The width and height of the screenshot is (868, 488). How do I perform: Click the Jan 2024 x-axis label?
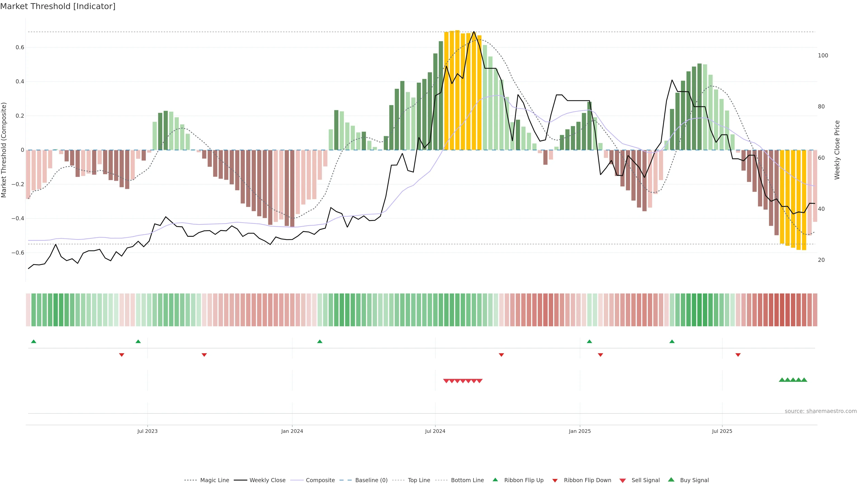pos(292,431)
